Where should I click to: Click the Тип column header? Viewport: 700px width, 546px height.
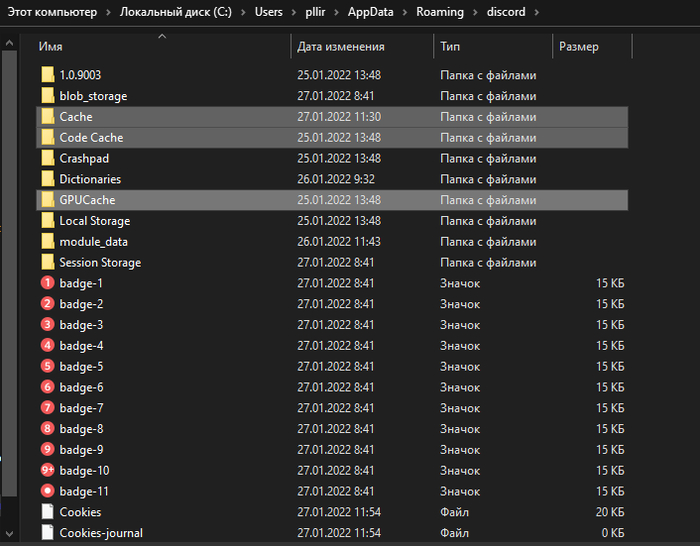pos(450,47)
